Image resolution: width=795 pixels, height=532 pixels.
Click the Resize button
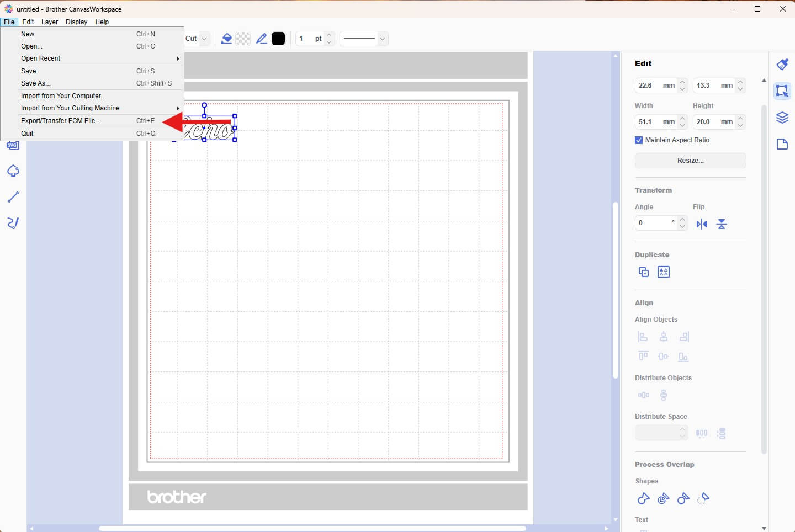click(690, 161)
